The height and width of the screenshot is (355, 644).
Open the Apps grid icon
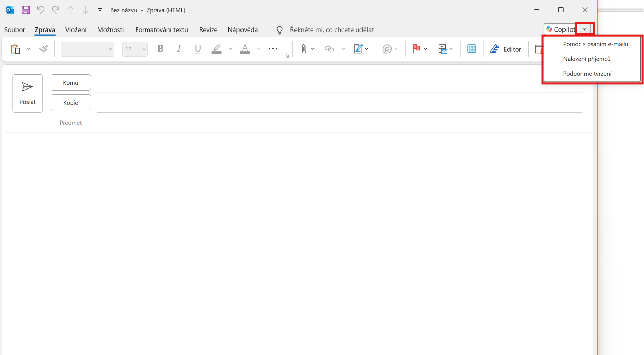point(472,49)
